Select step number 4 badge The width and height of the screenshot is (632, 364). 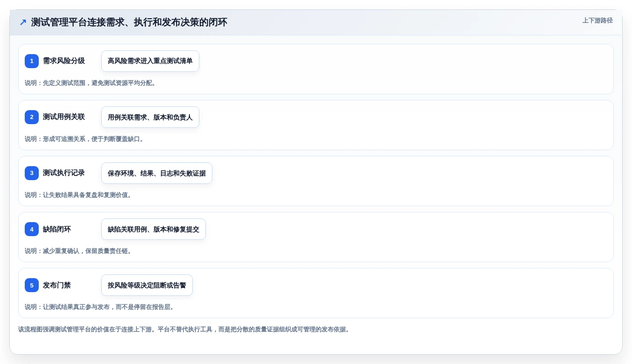[32, 229]
